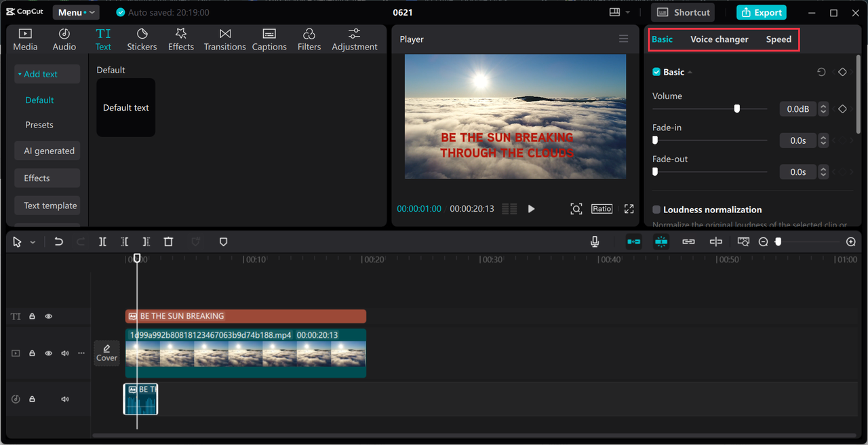Open the Transitions panel
Screen dimensions: 868x445
[225, 39]
